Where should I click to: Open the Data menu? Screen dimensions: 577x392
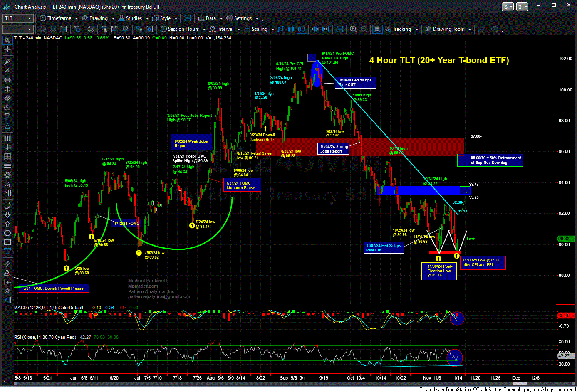[x=210, y=18]
